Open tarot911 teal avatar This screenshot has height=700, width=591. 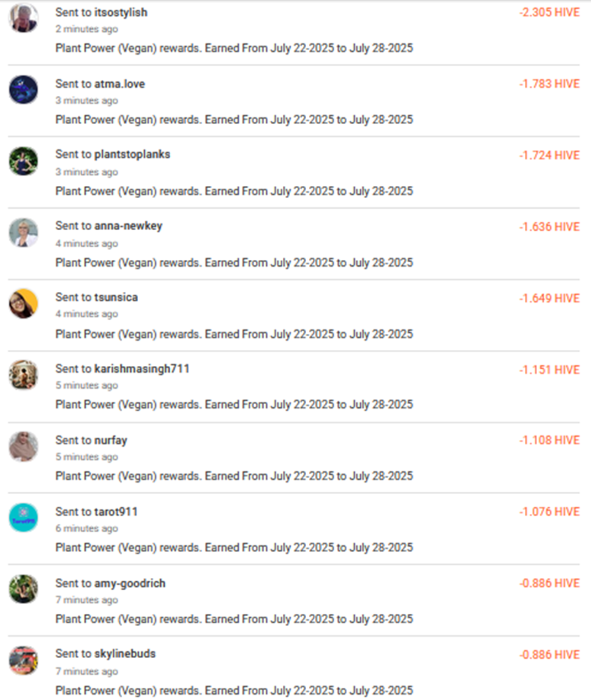click(23, 517)
